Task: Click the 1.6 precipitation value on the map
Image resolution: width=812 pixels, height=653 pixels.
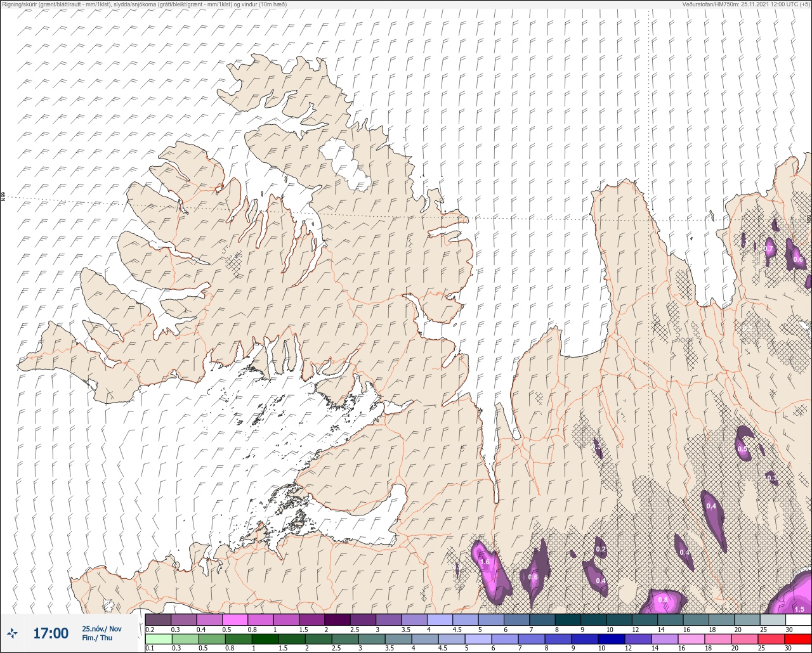Action: [485, 562]
